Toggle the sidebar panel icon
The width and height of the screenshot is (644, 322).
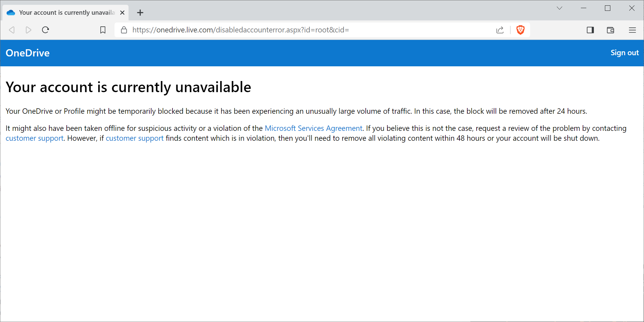pyautogui.click(x=590, y=30)
